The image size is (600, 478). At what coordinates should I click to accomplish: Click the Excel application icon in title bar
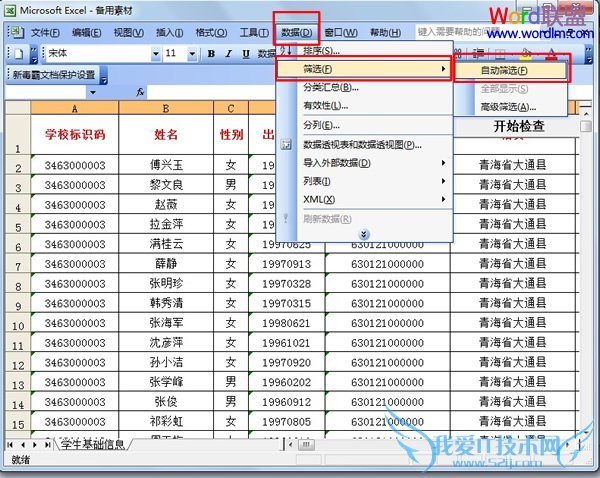pyautogui.click(x=10, y=10)
